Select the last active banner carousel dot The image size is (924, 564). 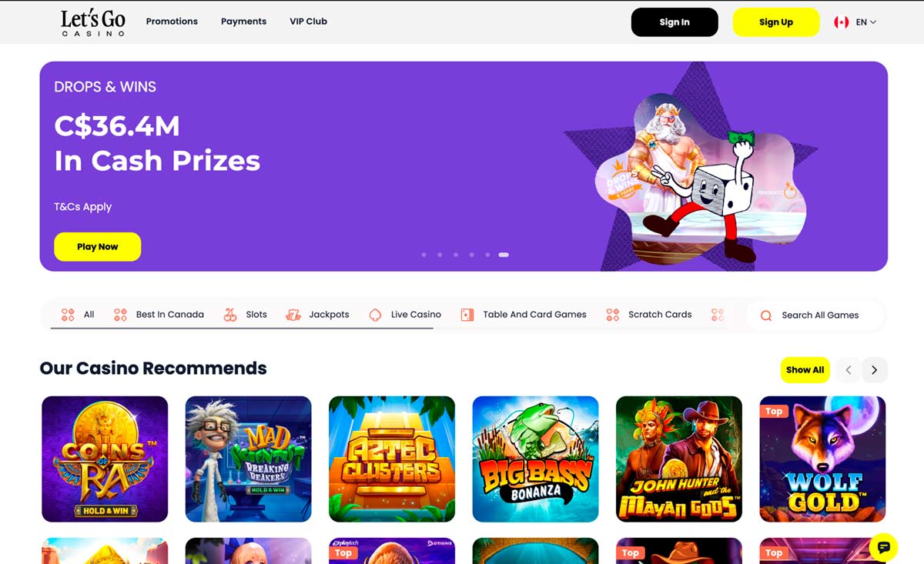[x=504, y=255]
